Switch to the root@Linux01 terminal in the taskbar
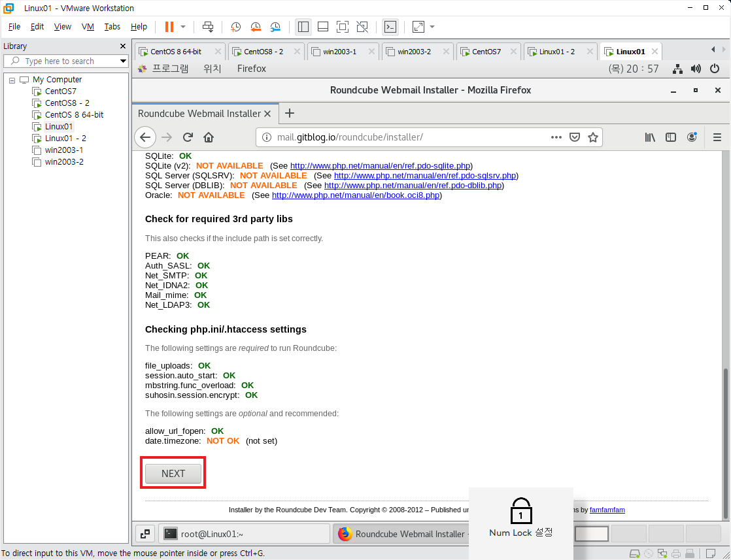The height and width of the screenshot is (560, 731). point(244,534)
